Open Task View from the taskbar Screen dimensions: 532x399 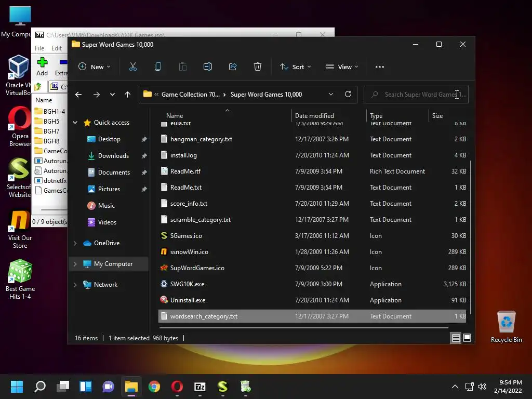pyautogui.click(x=63, y=387)
